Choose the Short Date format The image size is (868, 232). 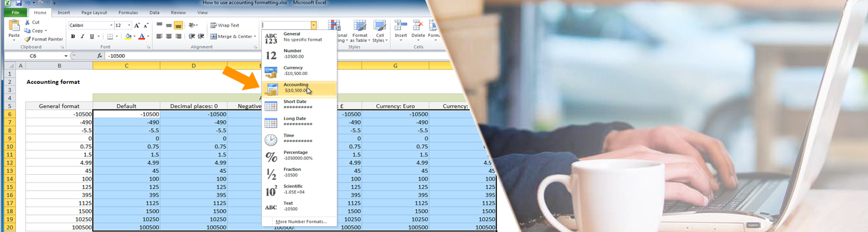coord(299,106)
